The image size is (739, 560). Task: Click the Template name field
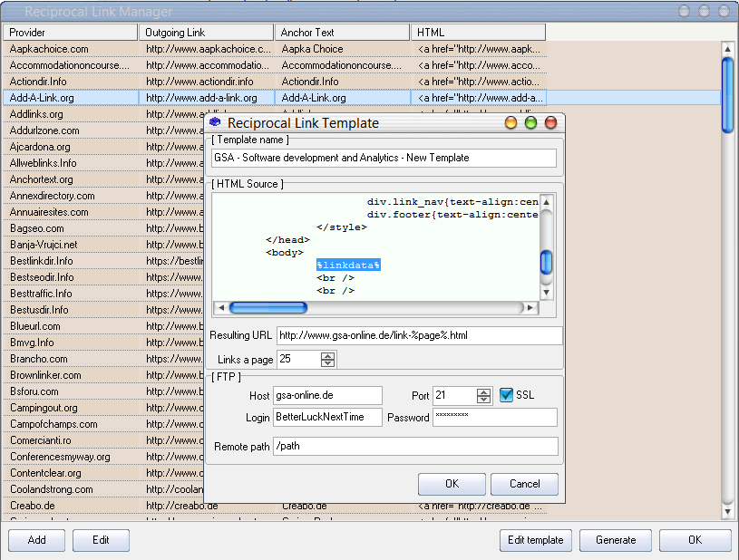point(384,158)
